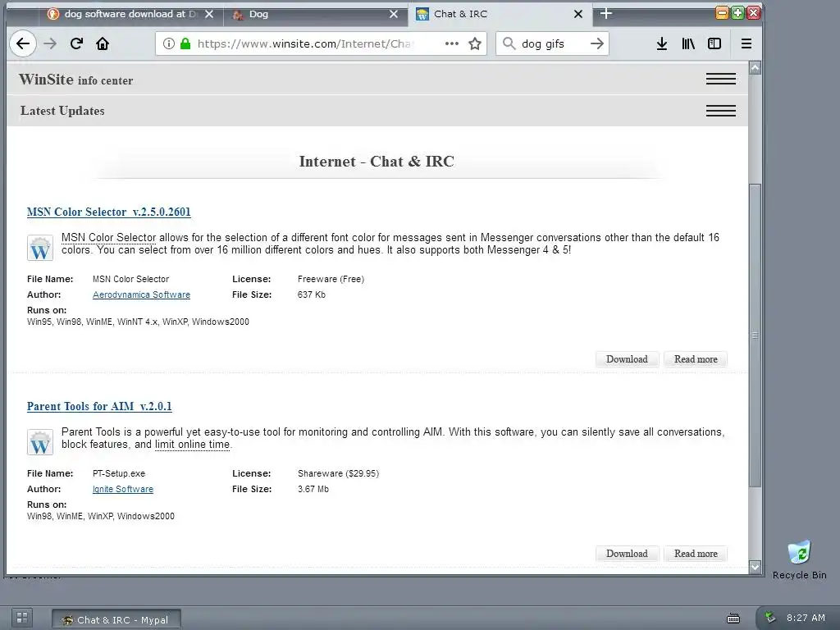Select Chat & IRC - Mypal taskbar item
The height and width of the screenshot is (630, 840).
pyautogui.click(x=116, y=619)
